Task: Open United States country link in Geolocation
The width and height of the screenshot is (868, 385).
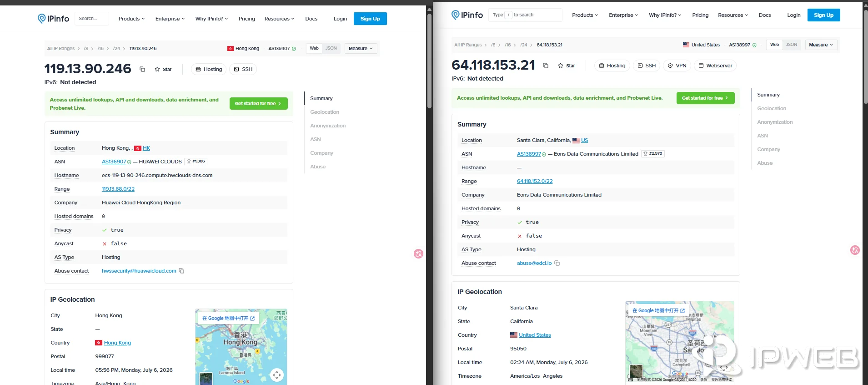Action: pyautogui.click(x=535, y=335)
